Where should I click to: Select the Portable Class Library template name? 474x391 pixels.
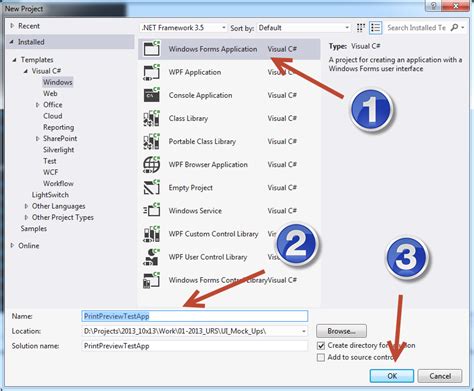coord(202,141)
